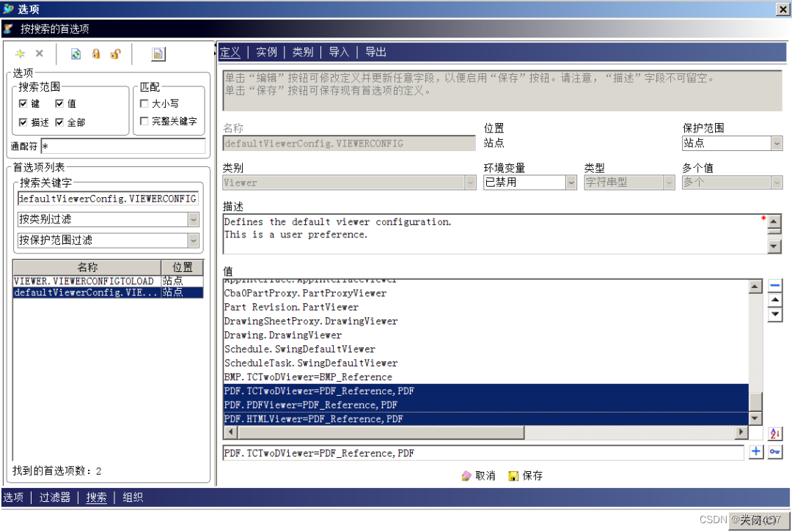Add a new value with the plus icon
Screen dimensions: 792x532
tap(756, 452)
